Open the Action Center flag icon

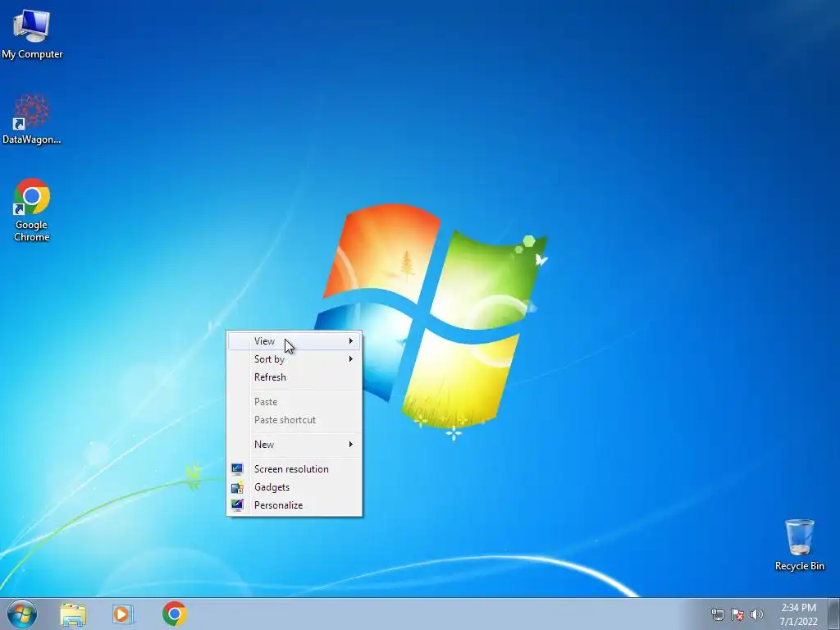click(x=737, y=614)
